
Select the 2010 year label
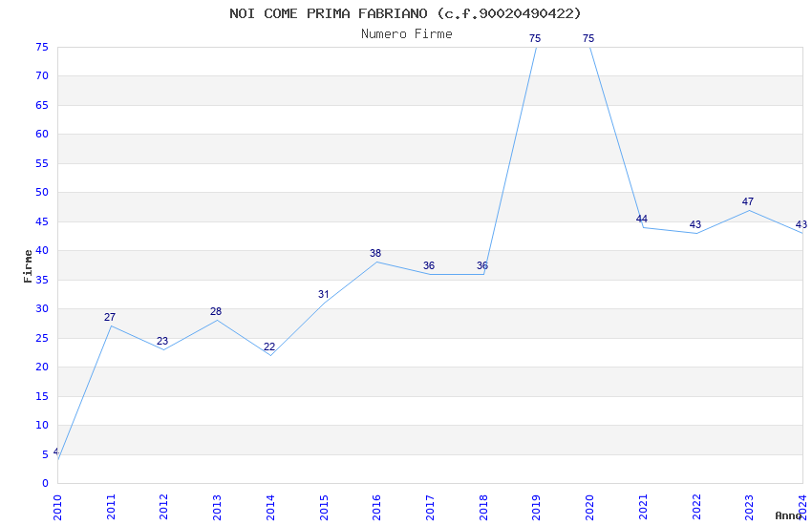click(x=57, y=507)
